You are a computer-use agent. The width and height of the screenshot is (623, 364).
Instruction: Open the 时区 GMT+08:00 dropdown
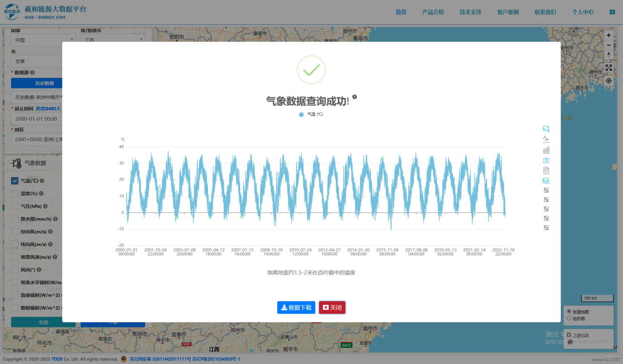tap(37, 139)
